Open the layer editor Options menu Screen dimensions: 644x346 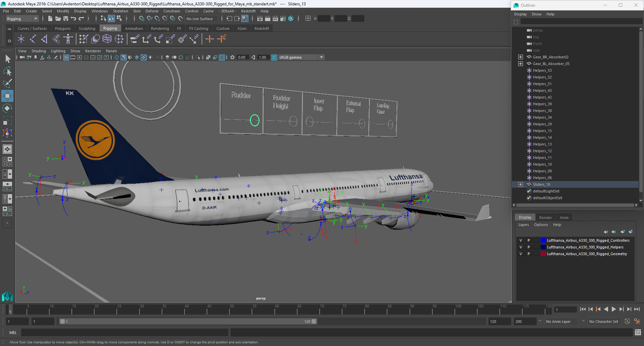(x=541, y=225)
